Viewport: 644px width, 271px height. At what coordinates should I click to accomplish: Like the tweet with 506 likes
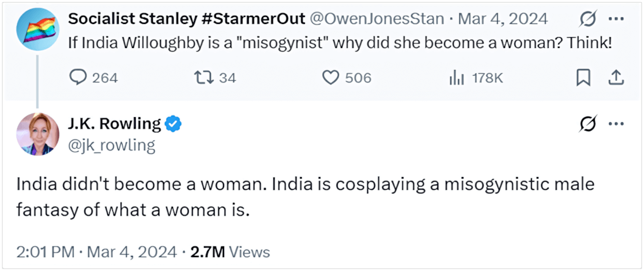pos(331,78)
